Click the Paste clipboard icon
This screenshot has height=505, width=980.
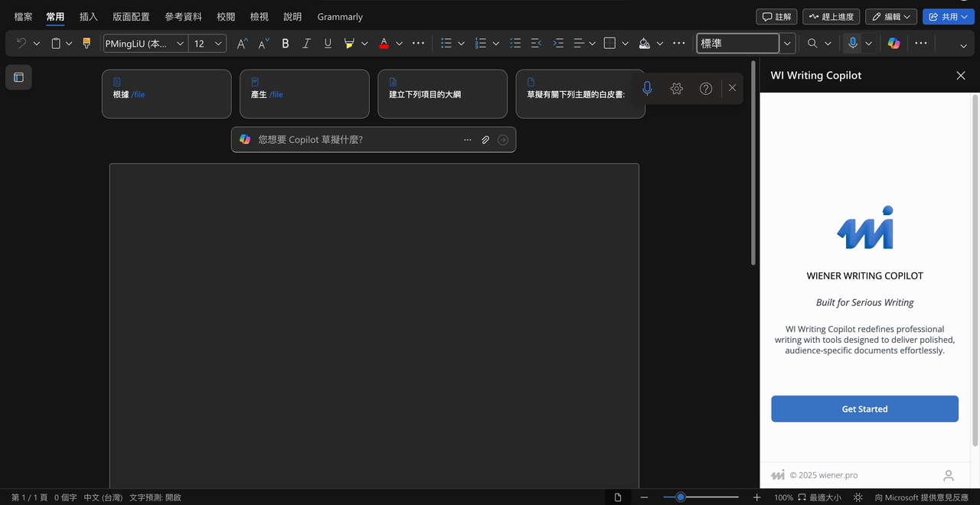56,44
